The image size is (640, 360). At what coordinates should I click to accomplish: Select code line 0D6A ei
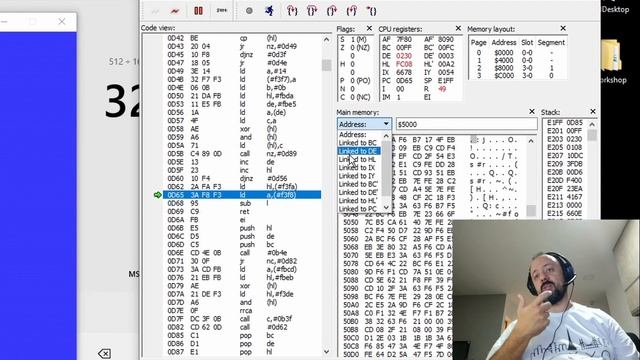[242, 220]
